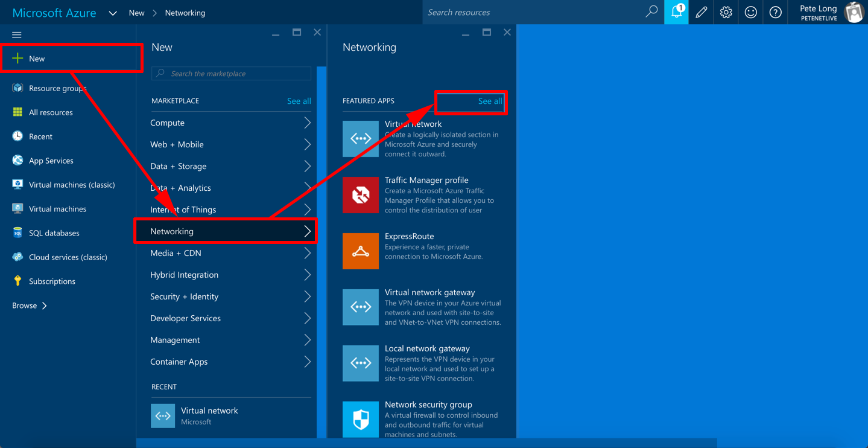Click the SQL databases icon
This screenshot has height=448, width=868.
coord(17,233)
